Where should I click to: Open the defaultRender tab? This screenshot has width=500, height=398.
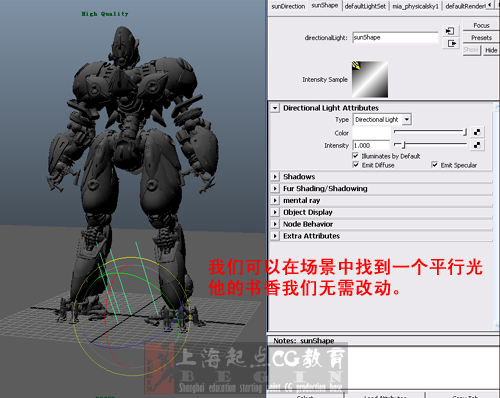tap(465, 6)
